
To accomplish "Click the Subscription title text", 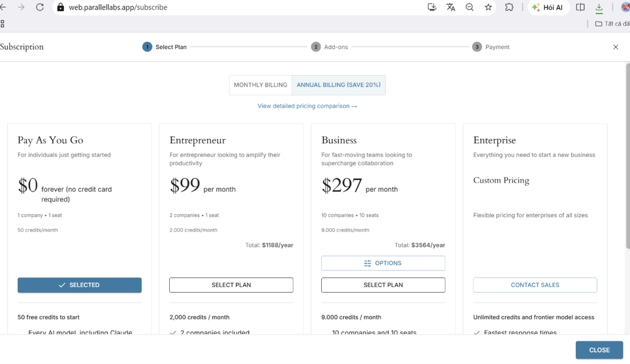I will [x=22, y=47].
